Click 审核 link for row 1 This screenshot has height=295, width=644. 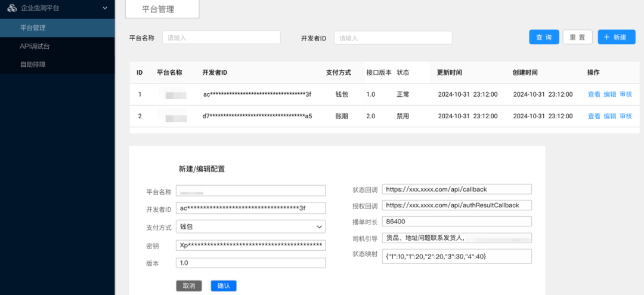(626, 94)
